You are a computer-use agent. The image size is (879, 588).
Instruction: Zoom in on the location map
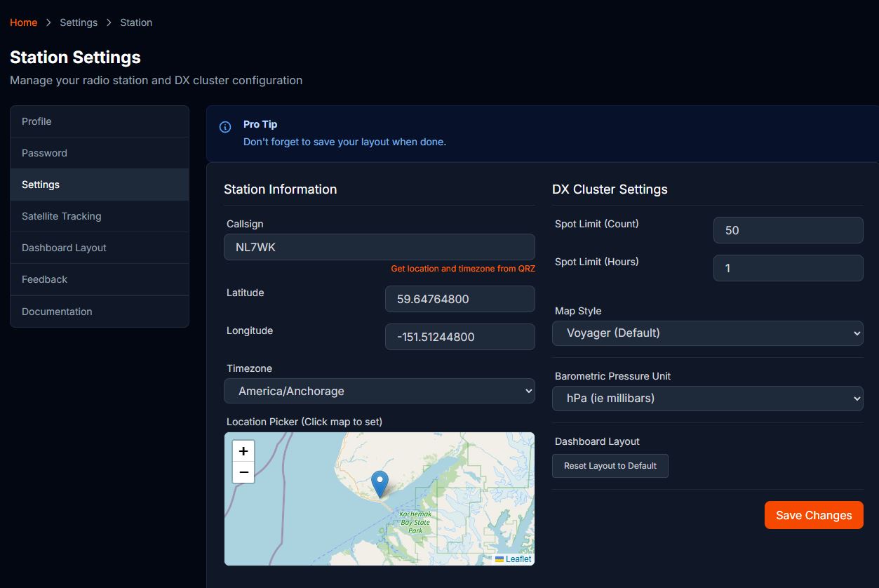(243, 451)
